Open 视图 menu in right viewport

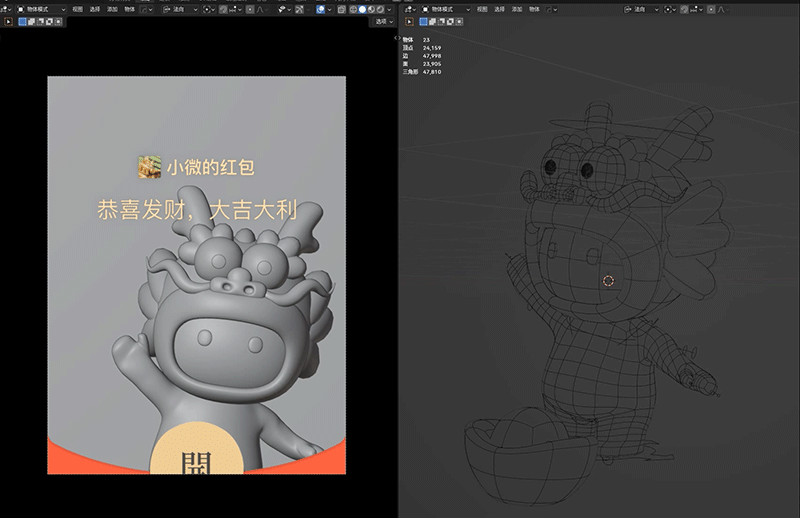tap(482, 9)
